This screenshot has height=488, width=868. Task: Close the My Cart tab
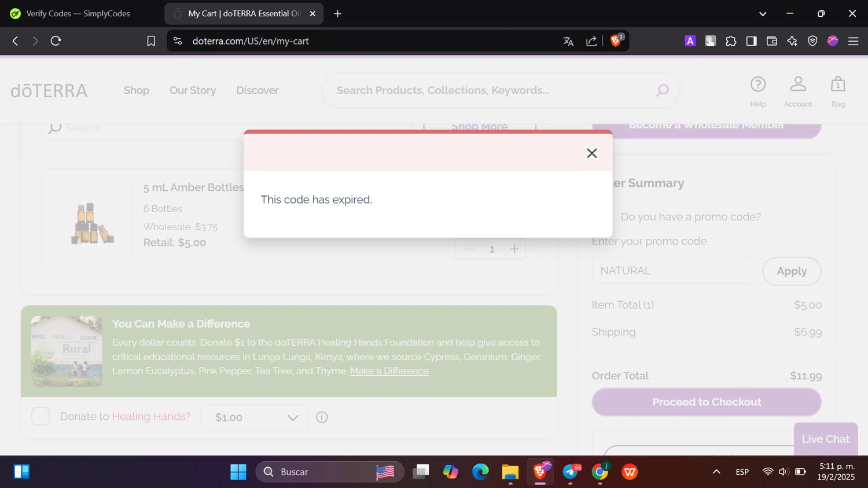(312, 13)
